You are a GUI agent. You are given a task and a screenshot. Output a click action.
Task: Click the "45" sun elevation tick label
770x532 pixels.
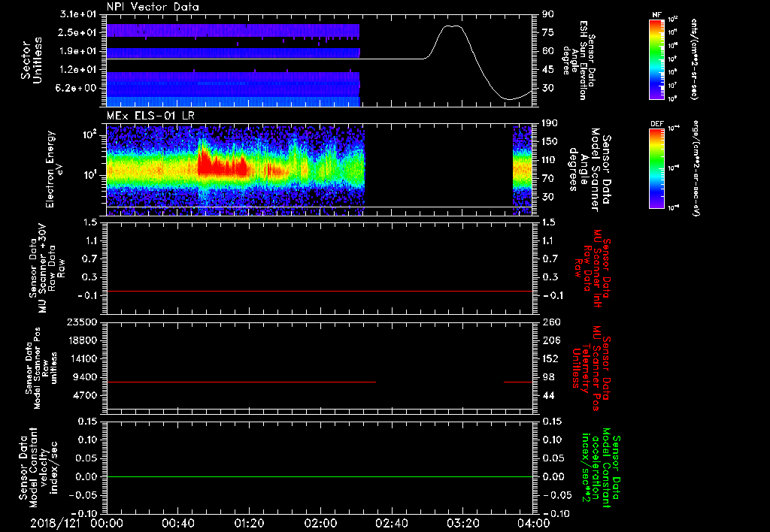[x=548, y=70]
